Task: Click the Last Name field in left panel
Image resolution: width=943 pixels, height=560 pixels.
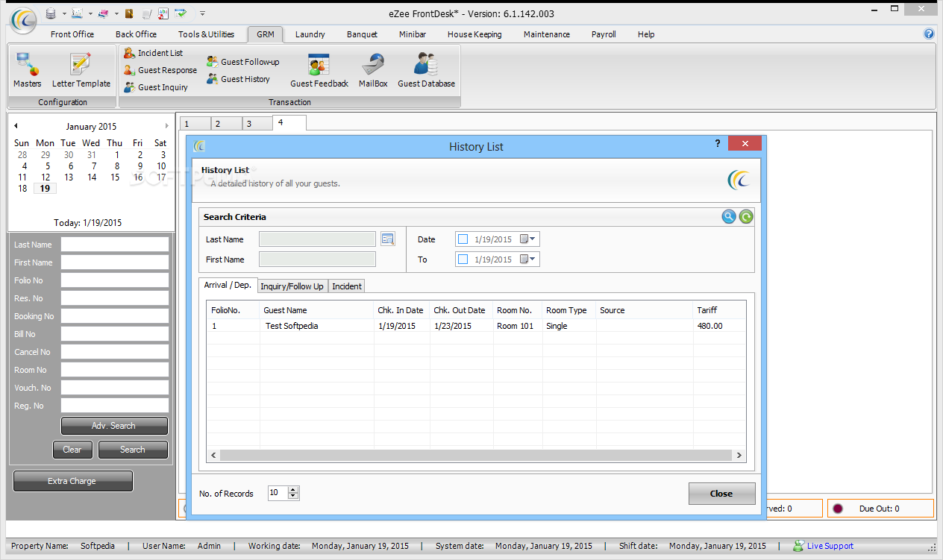Action: pyautogui.click(x=115, y=245)
